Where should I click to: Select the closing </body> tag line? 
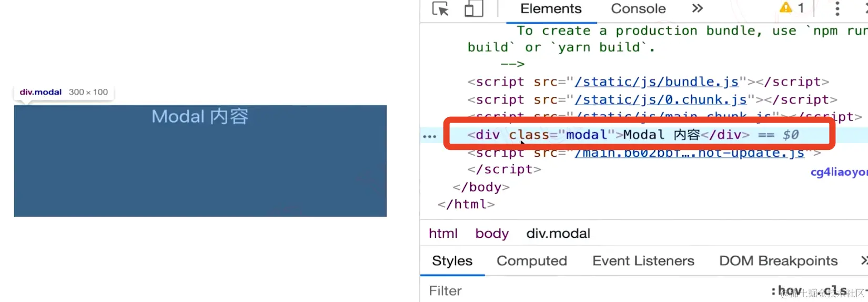[x=481, y=187]
